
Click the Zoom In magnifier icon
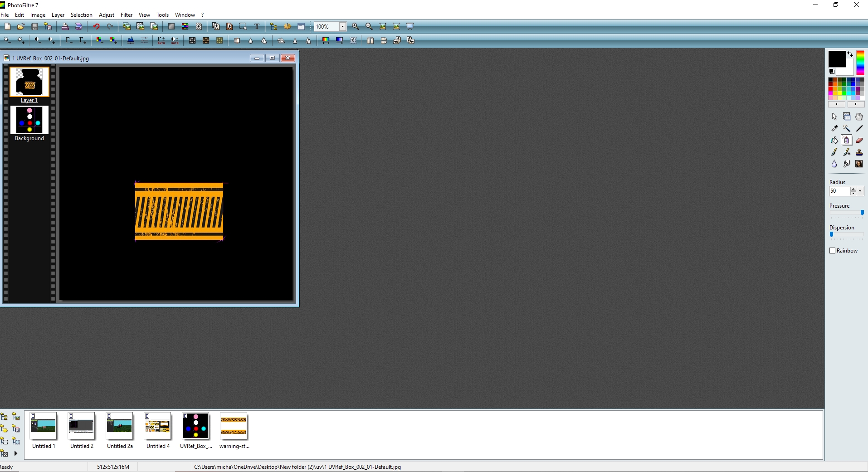(x=356, y=26)
